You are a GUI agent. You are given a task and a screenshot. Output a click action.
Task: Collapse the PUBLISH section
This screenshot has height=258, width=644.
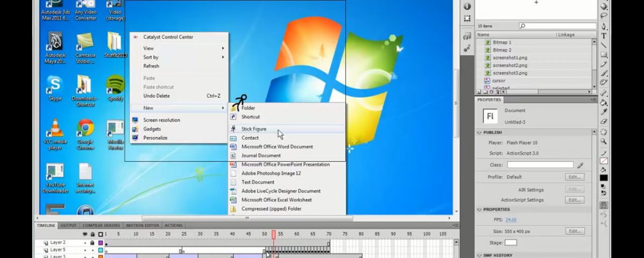[x=479, y=132]
